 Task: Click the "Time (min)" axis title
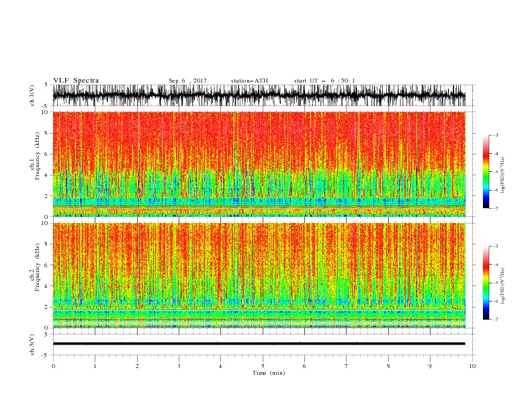pyautogui.click(x=269, y=373)
